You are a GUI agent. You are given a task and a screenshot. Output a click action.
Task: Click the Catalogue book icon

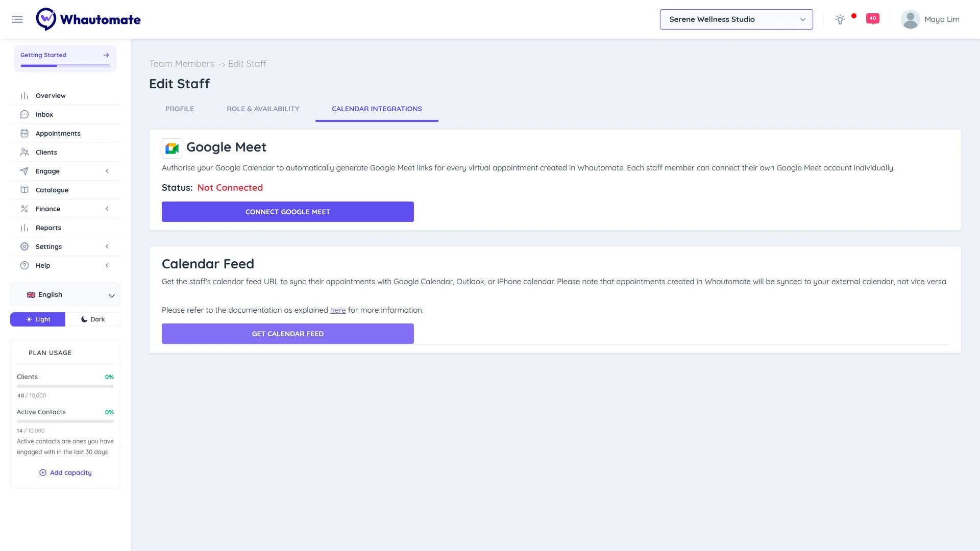coord(24,190)
